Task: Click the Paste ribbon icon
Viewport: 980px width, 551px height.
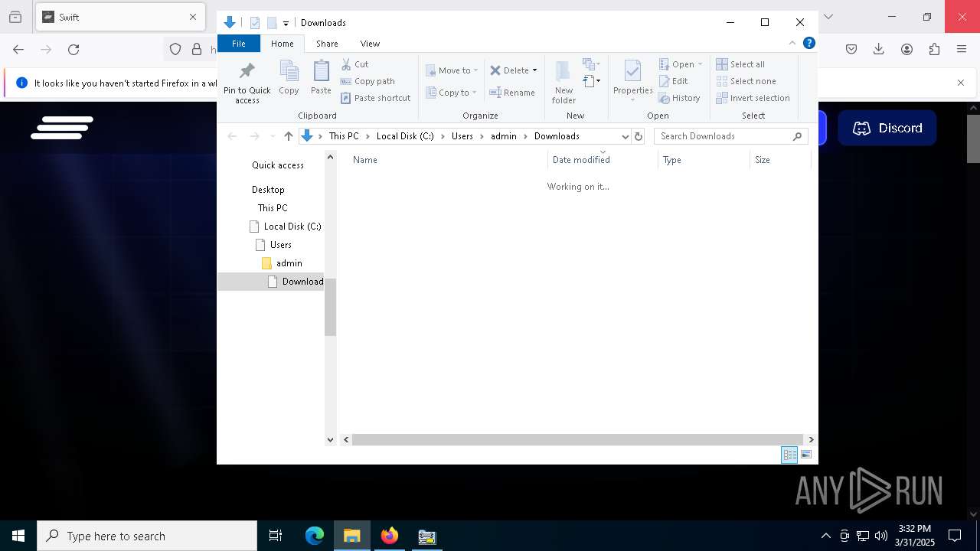Action: tap(321, 78)
